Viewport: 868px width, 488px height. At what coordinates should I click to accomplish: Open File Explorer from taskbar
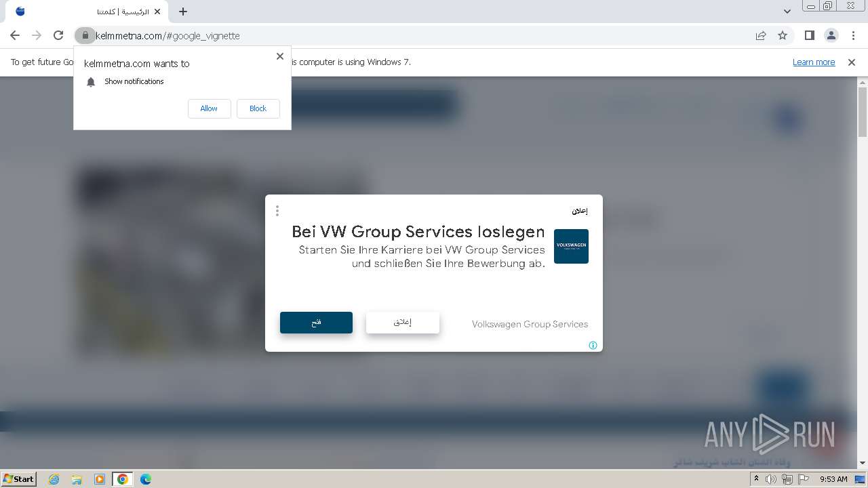pyautogui.click(x=77, y=479)
